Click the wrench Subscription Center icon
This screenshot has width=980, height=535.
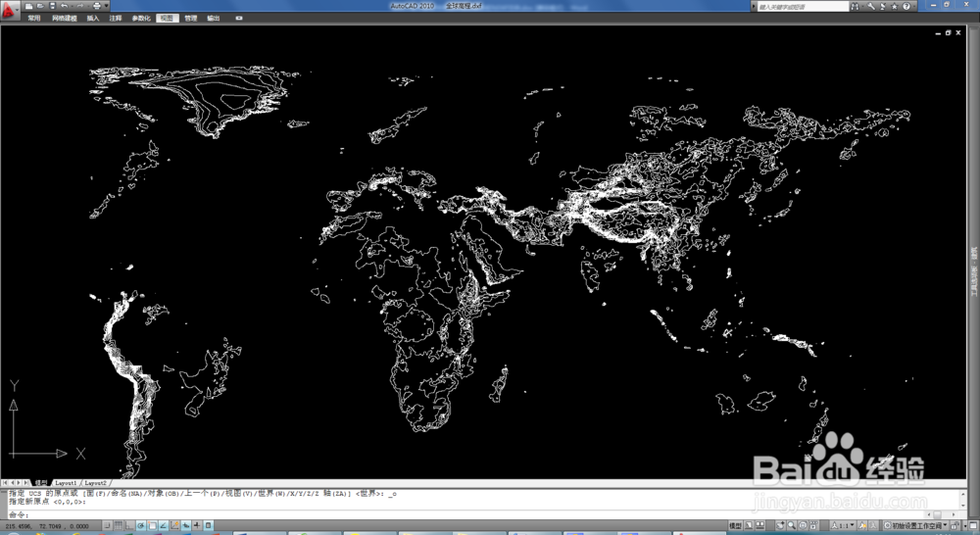(871, 6)
